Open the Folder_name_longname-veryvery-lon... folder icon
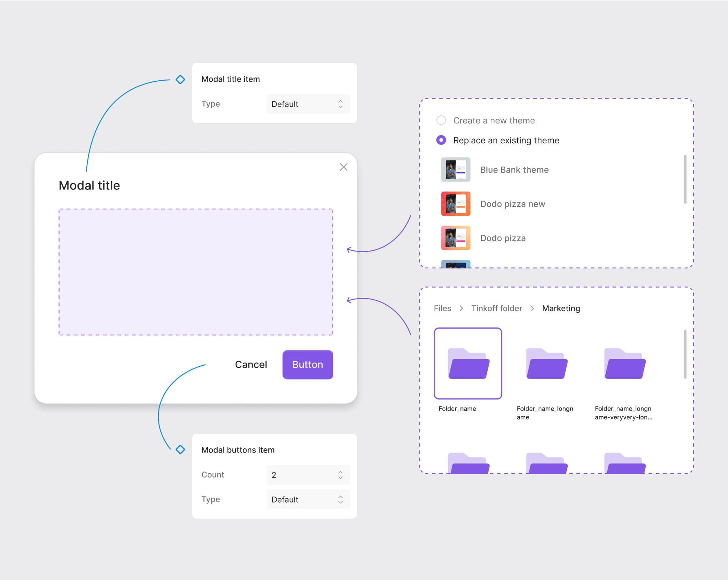Image resolution: width=728 pixels, height=580 pixels. 625,363
